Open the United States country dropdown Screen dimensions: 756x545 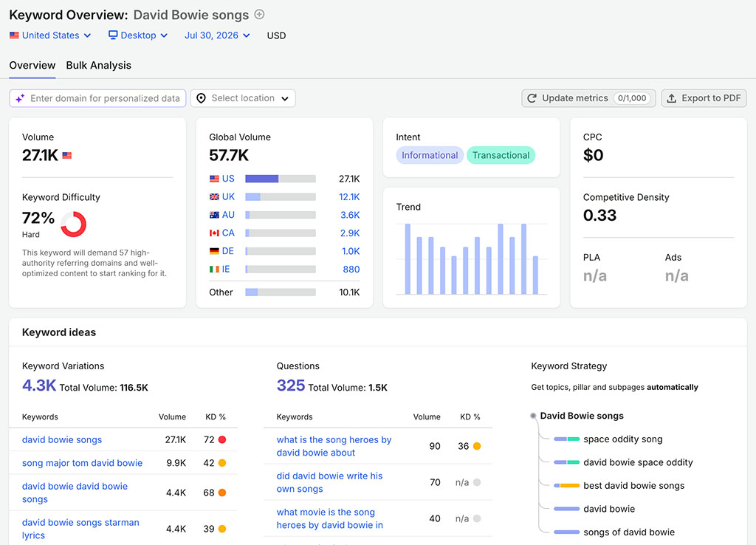(x=50, y=35)
